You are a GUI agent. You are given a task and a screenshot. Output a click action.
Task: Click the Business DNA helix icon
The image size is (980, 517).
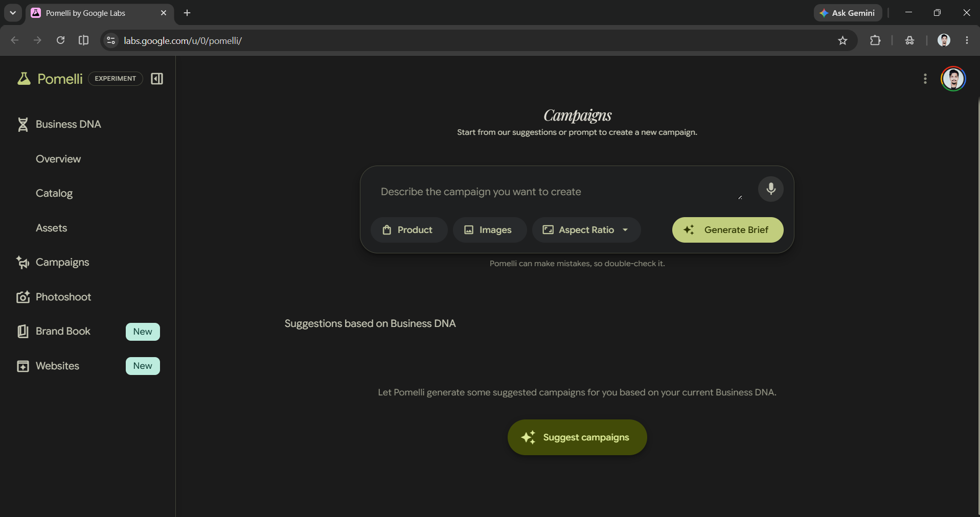(23, 124)
